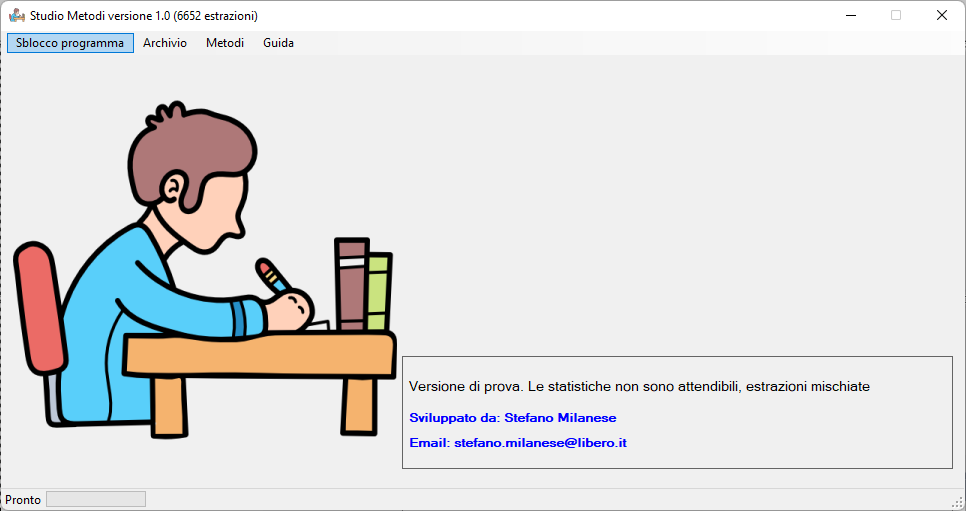Close the Studio Metodi window

tap(942, 15)
